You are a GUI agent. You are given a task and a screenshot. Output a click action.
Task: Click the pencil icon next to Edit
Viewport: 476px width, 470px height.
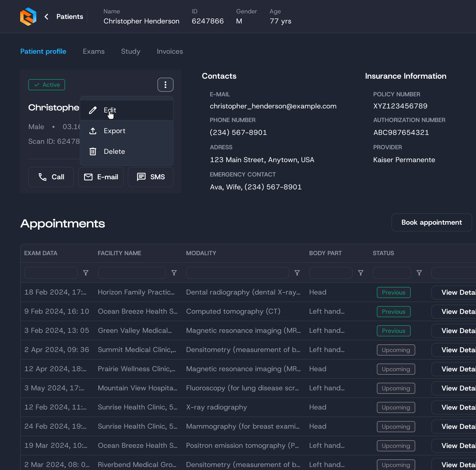pos(93,110)
